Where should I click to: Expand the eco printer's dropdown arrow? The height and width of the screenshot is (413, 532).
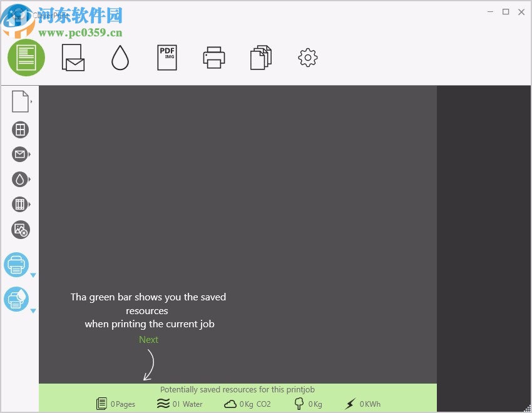[x=33, y=310]
